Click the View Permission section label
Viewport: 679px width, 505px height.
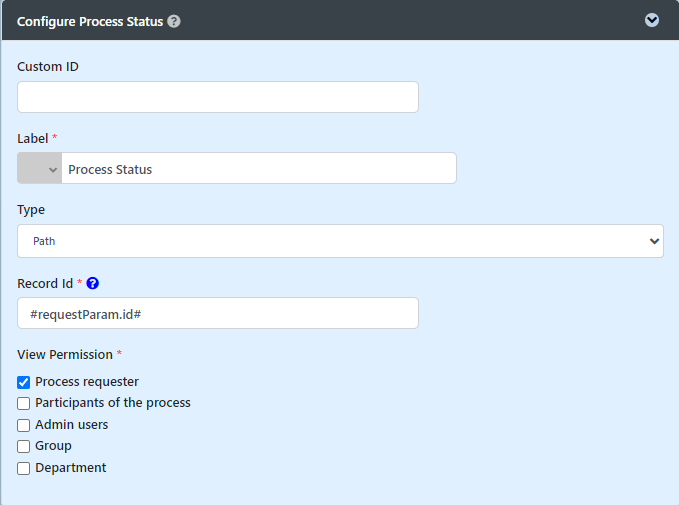click(x=65, y=354)
